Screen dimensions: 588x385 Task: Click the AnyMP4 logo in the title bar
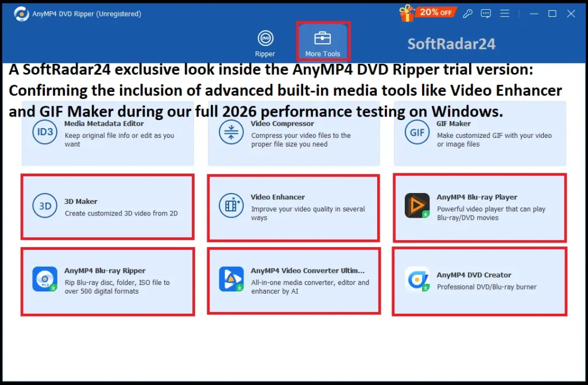[21, 13]
